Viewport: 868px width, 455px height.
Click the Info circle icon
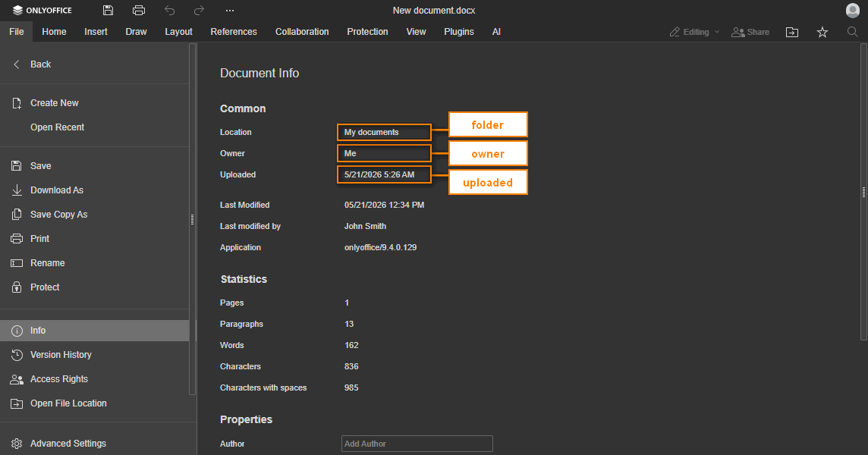click(x=17, y=331)
